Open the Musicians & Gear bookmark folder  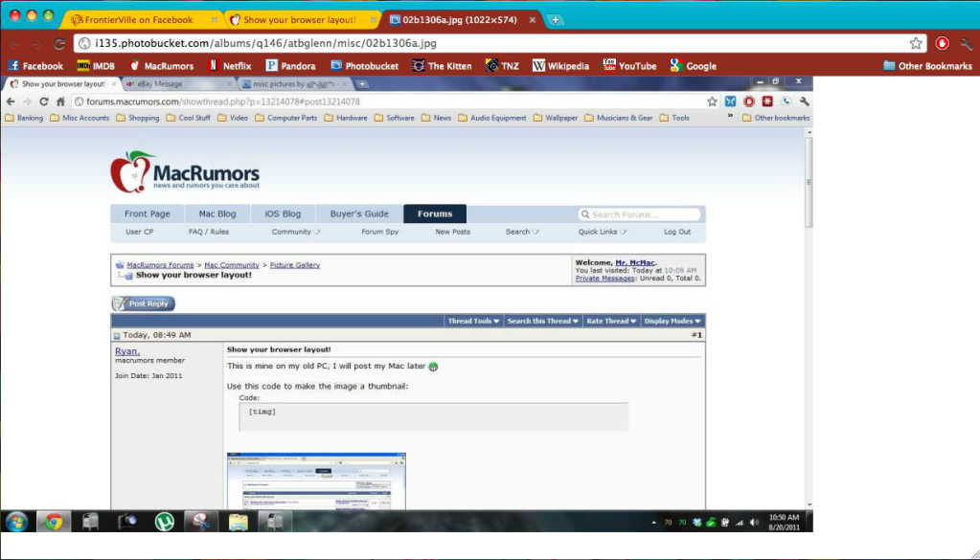click(x=619, y=118)
